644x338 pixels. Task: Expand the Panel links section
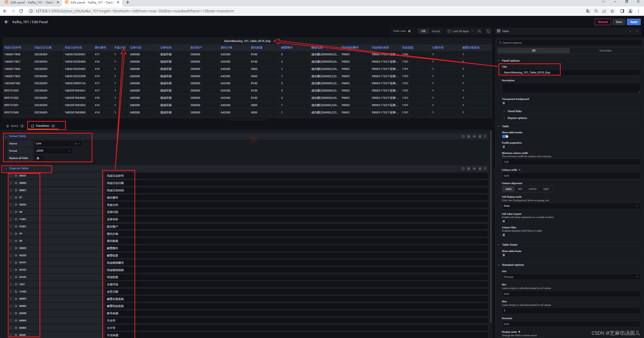pos(514,111)
